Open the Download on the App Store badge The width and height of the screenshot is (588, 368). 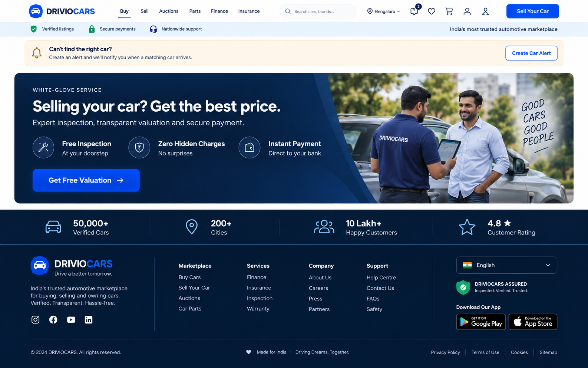533,322
